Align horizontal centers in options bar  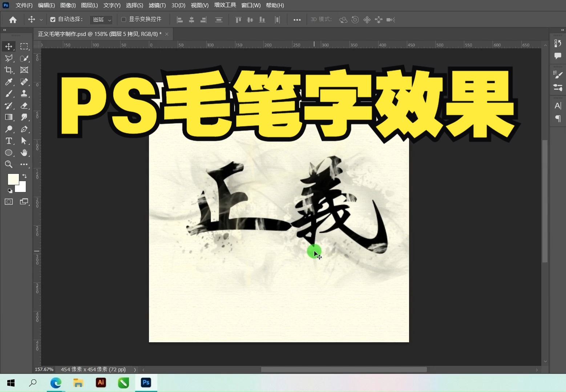[191, 20]
